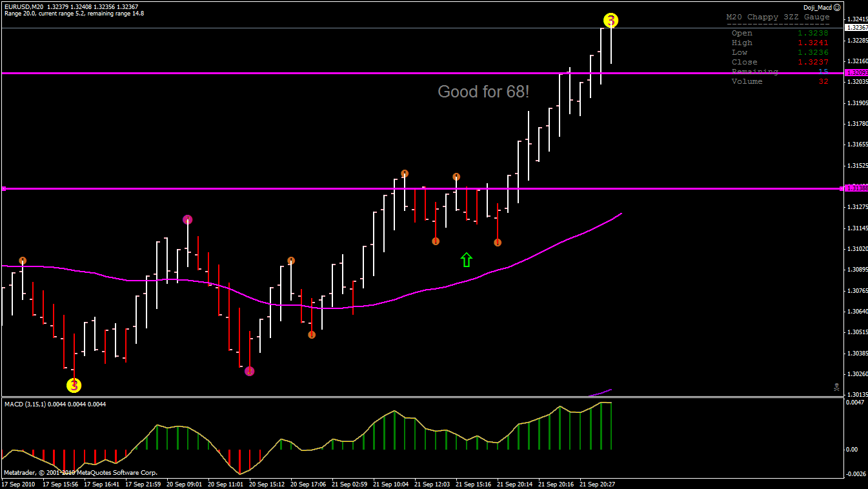Click the High value 1.3241
The width and height of the screenshot is (868, 489).
click(812, 43)
